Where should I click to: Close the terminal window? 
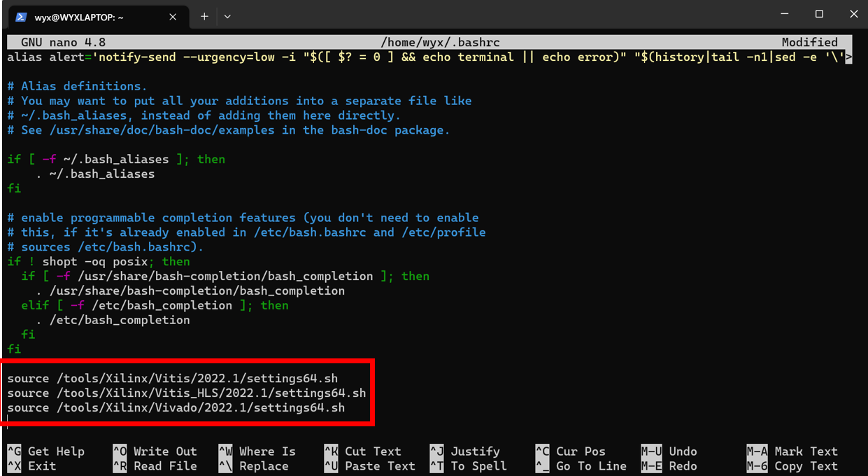[853, 14]
